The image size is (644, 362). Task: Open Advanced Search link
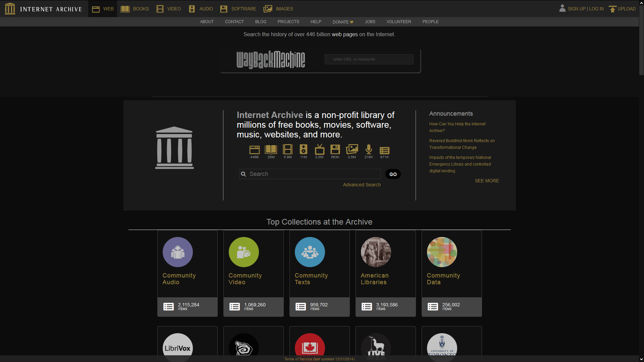(362, 185)
